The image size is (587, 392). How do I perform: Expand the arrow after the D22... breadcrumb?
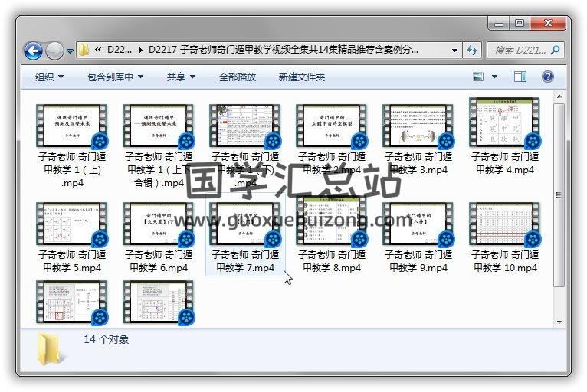click(x=141, y=50)
